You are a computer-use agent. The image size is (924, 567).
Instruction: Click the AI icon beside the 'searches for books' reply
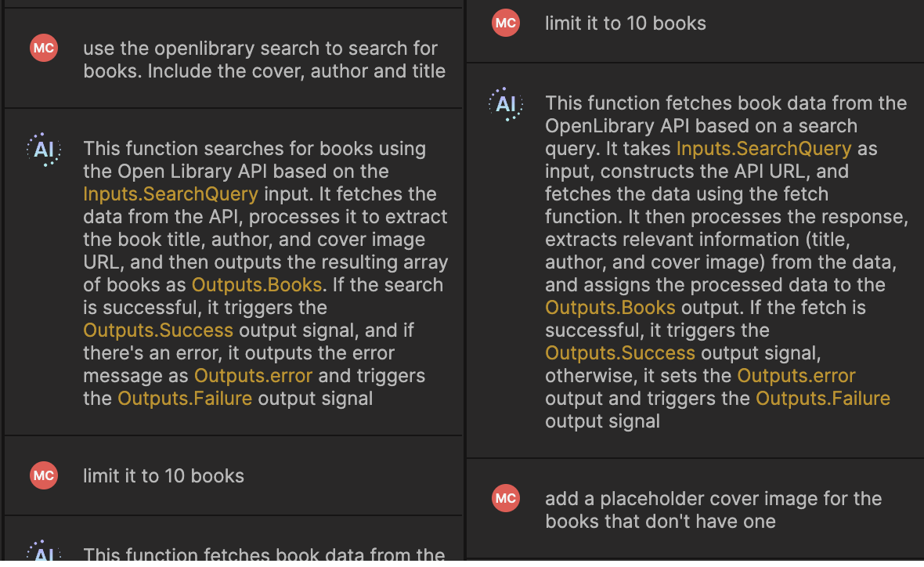(x=44, y=149)
